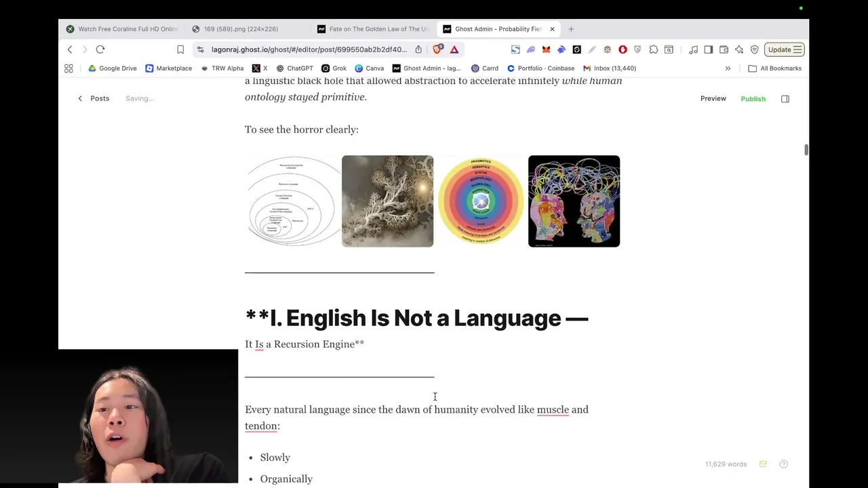Switch to the Watch Free Coraline tab
Image resolution: width=868 pixels, height=488 pixels.
click(x=121, y=29)
